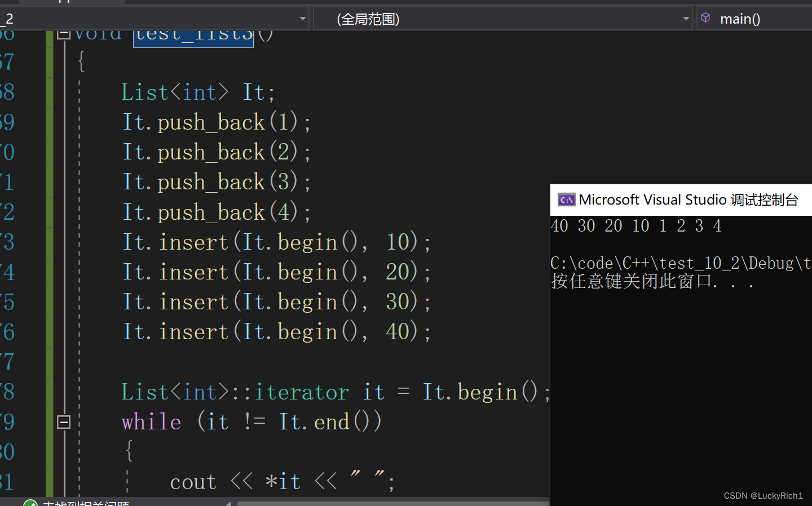Screen dimensions: 812x506
Task: Click the line inserting 40 at It.begin()
Action: pyautogui.click(x=277, y=332)
